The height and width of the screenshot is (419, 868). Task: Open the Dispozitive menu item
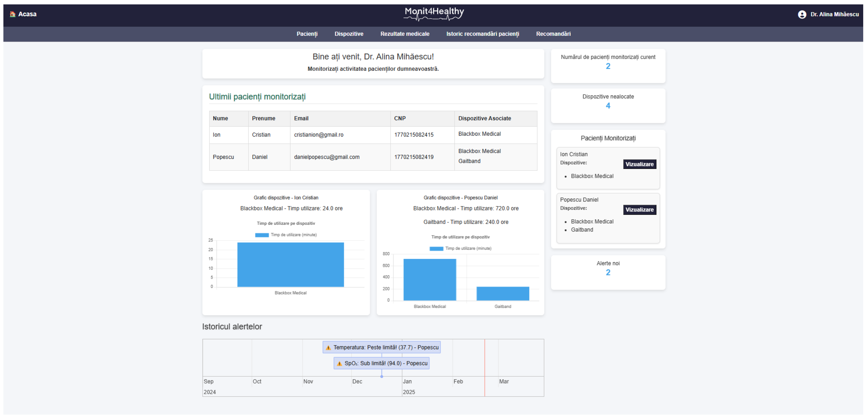(349, 34)
